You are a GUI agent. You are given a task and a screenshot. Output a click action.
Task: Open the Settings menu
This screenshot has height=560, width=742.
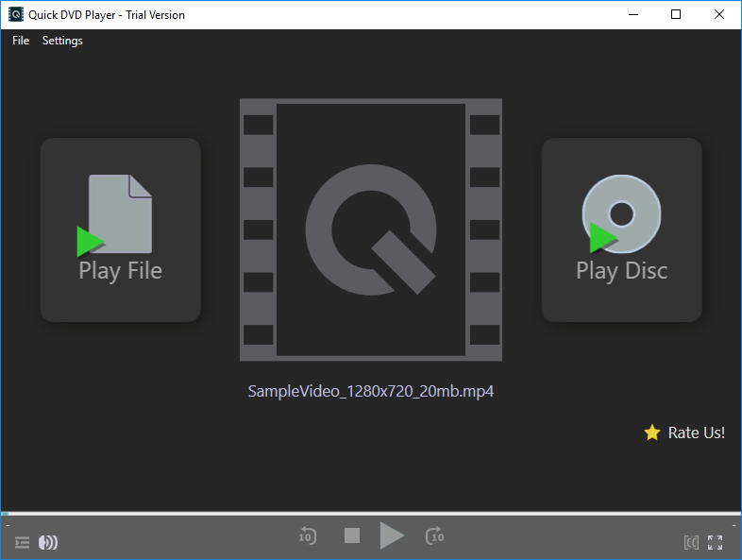[x=62, y=41]
